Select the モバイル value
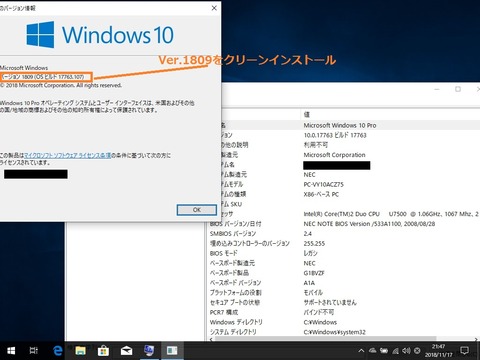Image resolution: width=480 pixels, height=360 pixels. click(313, 292)
